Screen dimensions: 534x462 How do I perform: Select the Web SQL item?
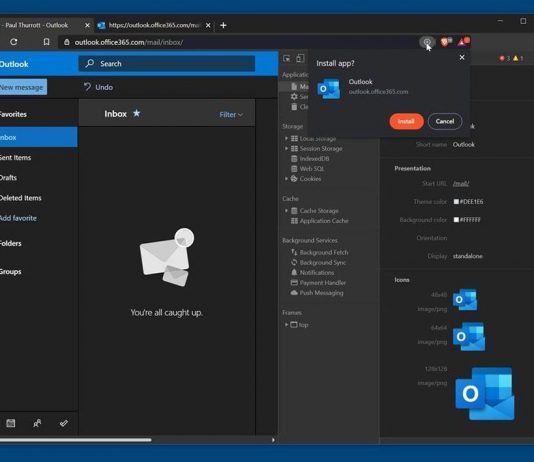pyautogui.click(x=308, y=169)
